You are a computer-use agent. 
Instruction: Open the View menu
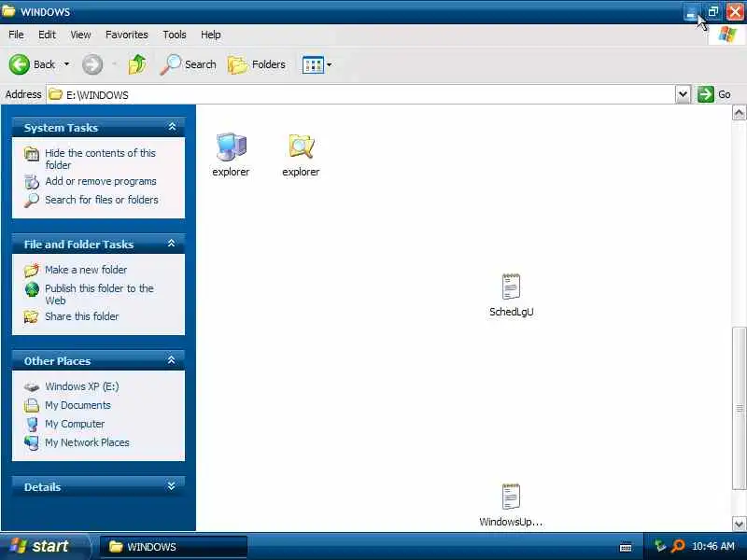point(80,35)
